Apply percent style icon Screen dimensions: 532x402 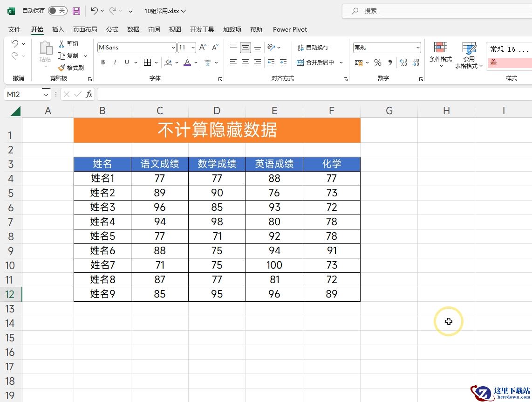click(x=378, y=62)
